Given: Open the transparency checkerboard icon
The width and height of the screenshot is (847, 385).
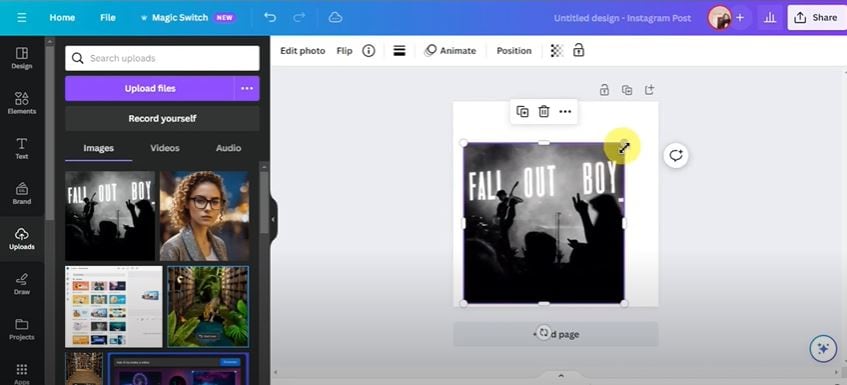Looking at the screenshot, I should (x=556, y=51).
